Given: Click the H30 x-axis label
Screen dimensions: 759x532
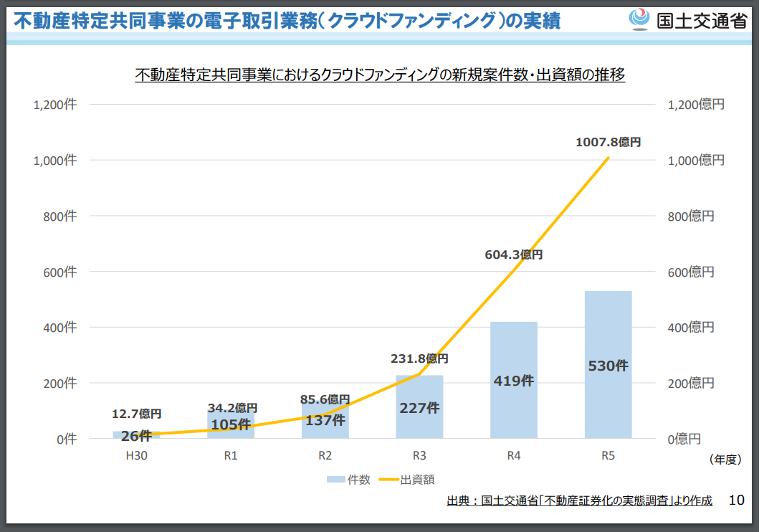Looking at the screenshot, I should point(136,456).
